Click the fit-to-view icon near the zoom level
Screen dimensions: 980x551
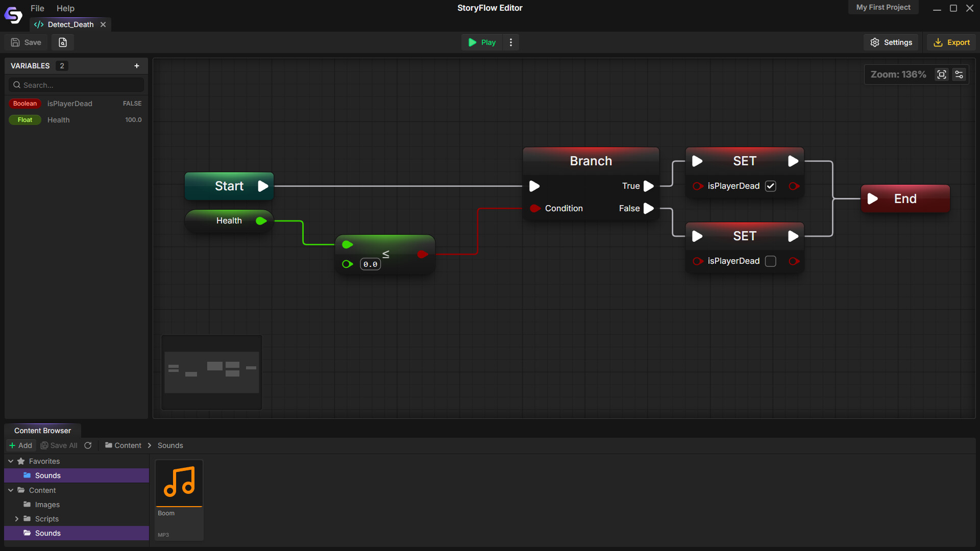tap(942, 74)
